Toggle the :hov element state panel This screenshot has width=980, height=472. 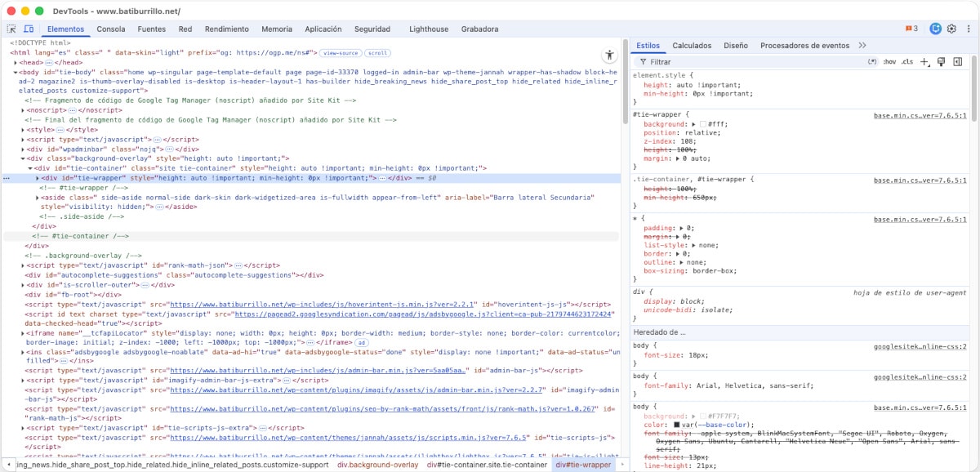pyautogui.click(x=889, y=62)
